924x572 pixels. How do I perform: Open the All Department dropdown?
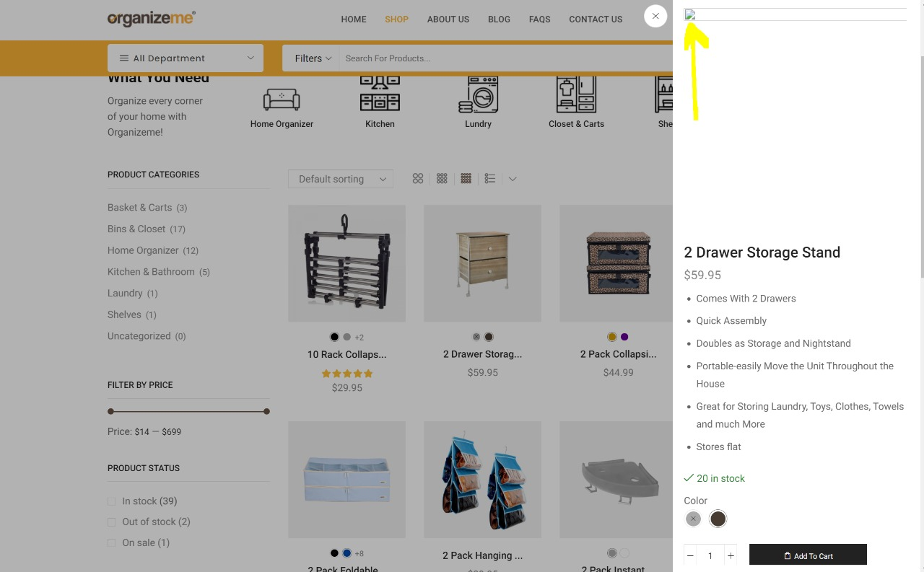[186, 58]
